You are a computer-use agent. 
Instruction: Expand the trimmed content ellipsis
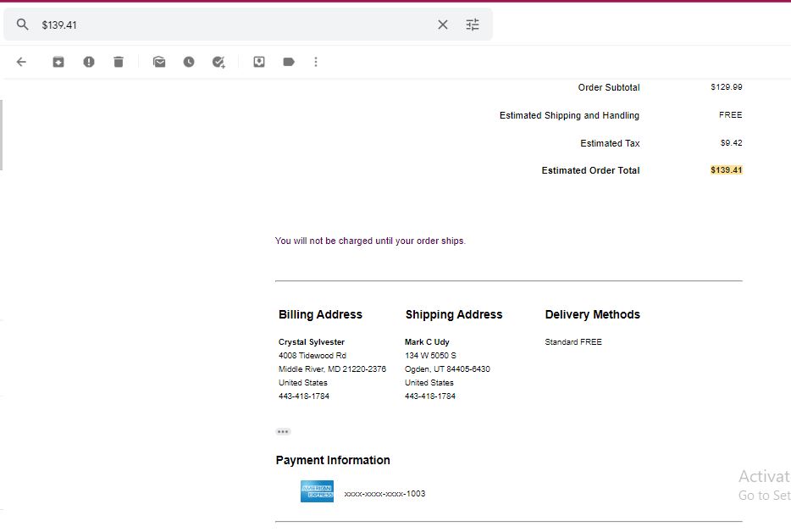(283, 431)
